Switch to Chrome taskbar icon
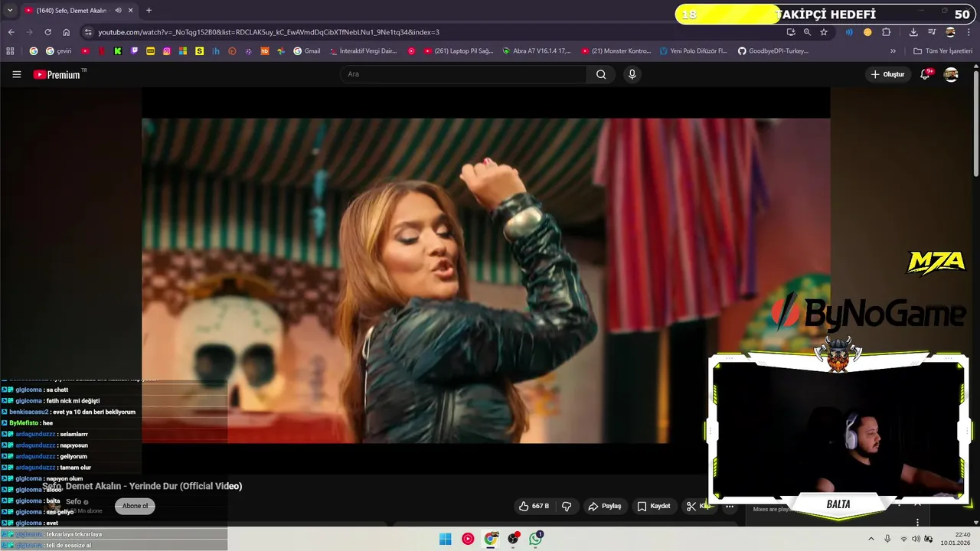 pos(491,539)
